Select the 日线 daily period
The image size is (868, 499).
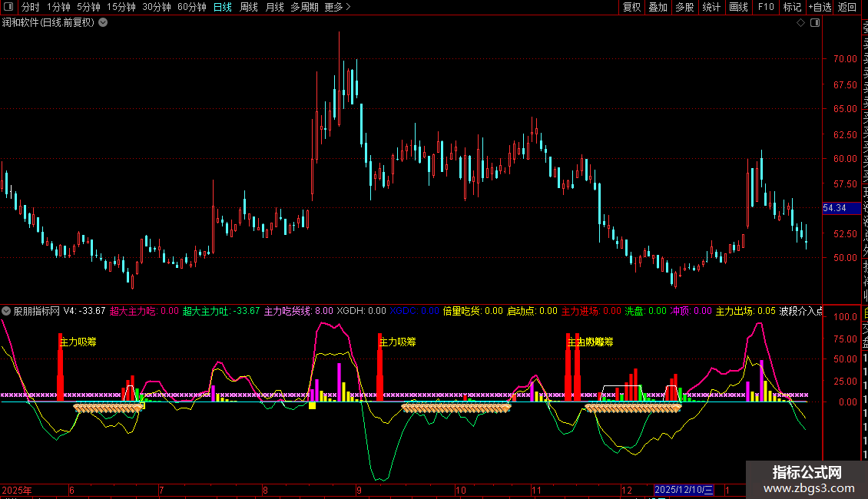(x=222, y=7)
